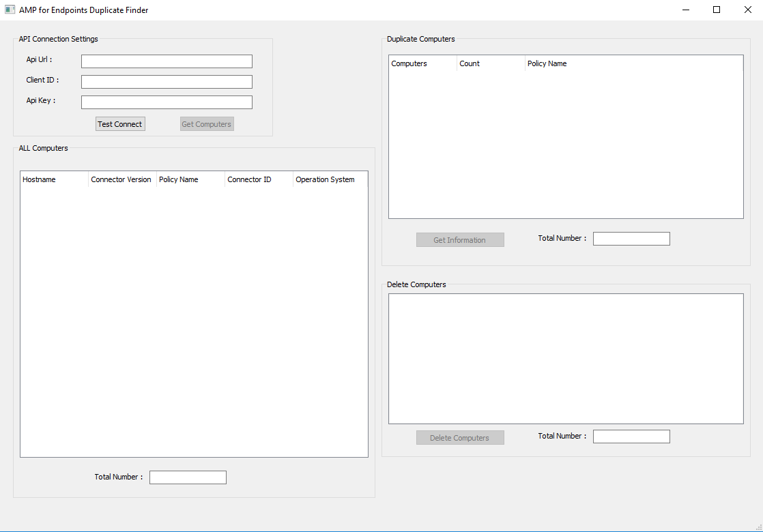This screenshot has width=763, height=532.
Task: Click the 'Delete Computers' group title
Action: [416, 284]
